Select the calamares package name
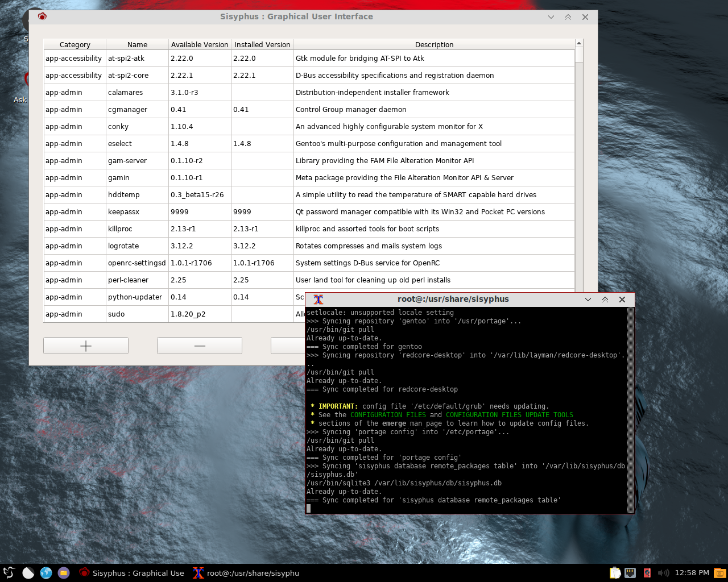The height and width of the screenshot is (582, 728). (x=125, y=92)
